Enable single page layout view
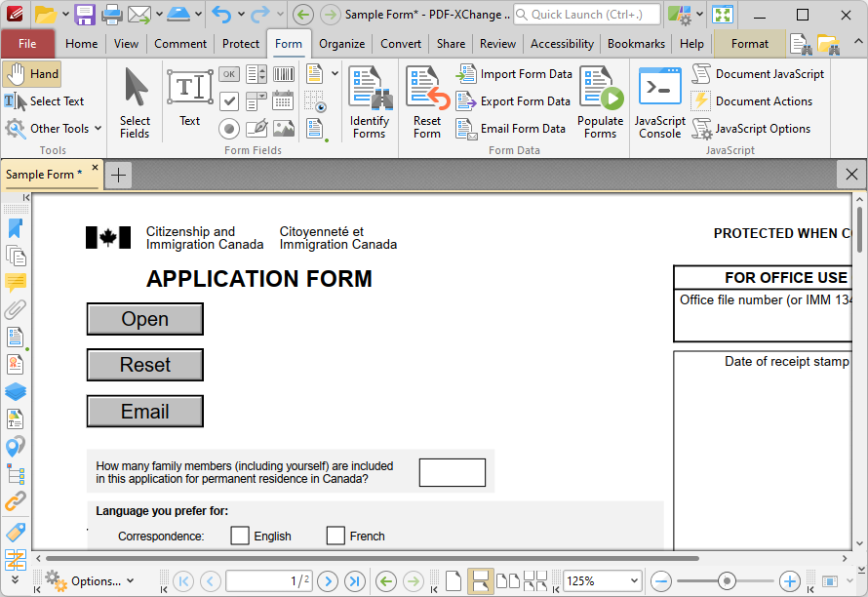The height and width of the screenshot is (597, 868). pos(454,581)
